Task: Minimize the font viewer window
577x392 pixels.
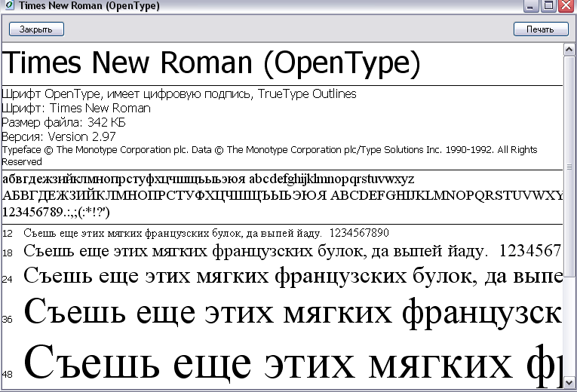Action: coord(531,6)
